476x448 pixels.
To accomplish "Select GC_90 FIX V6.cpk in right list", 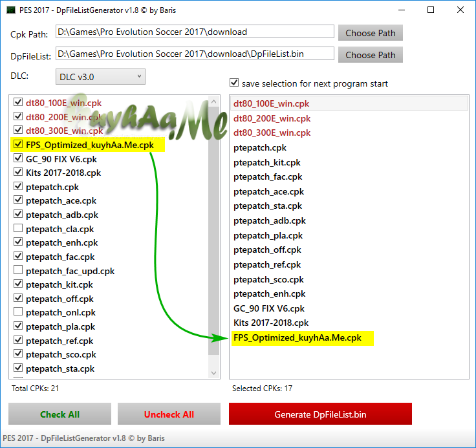I will click(349, 308).
